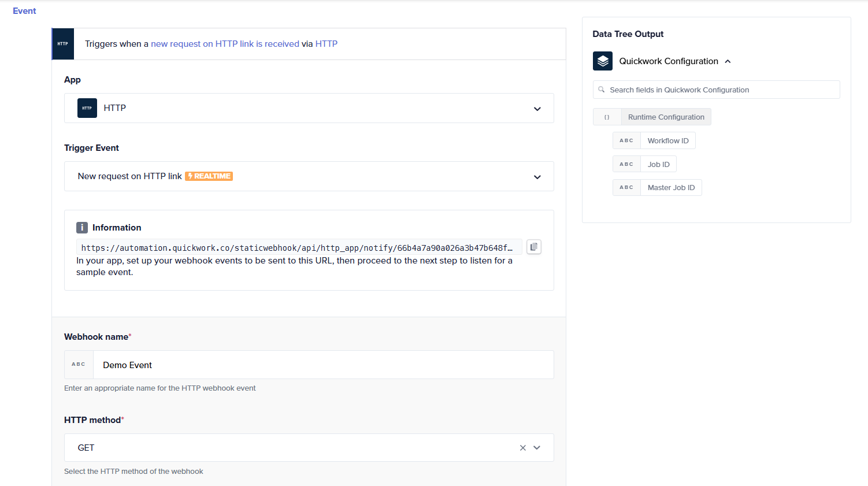
Task: Click the ABC icon next to Job ID
Action: click(x=626, y=164)
